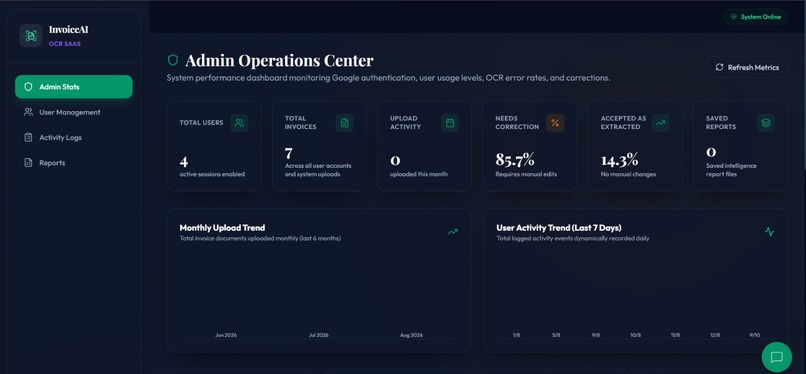Click the Jul 2026 axis label
806x374 pixels.
coord(319,335)
